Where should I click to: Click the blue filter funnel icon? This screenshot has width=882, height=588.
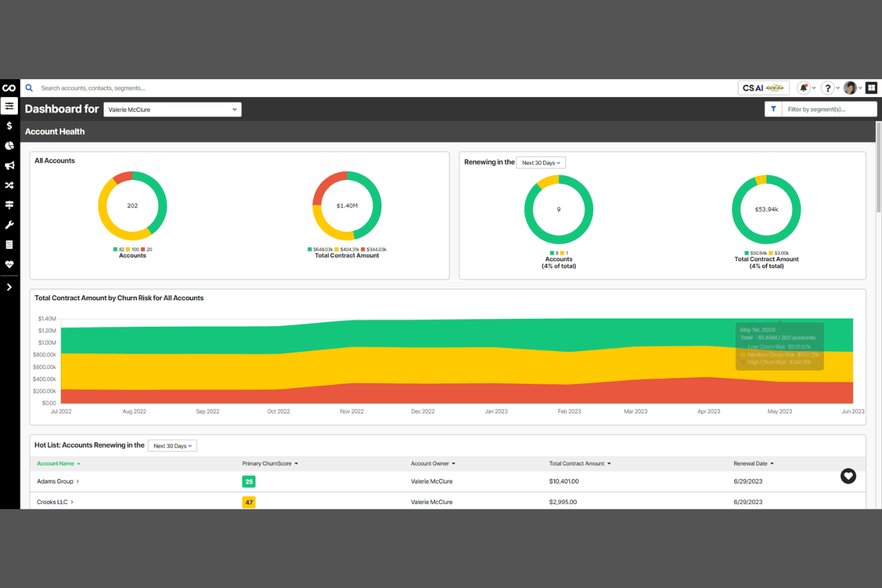[773, 108]
